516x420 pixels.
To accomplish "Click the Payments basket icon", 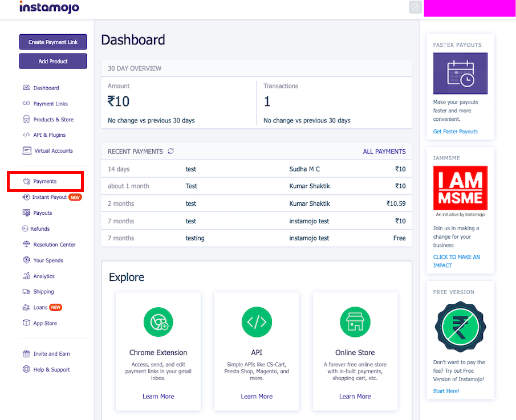I will click(x=26, y=181).
